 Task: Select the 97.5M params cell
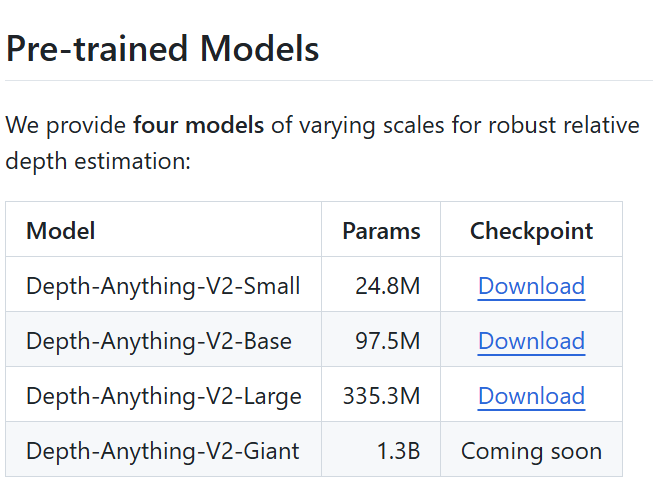(x=388, y=341)
